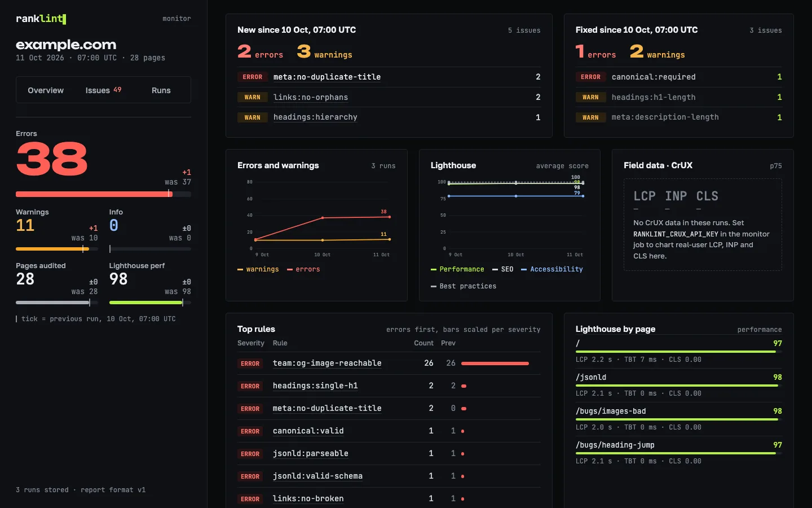Screen dimensions: 812x508
Task: Click the "monitor" label beside the logo
Action: (176, 19)
